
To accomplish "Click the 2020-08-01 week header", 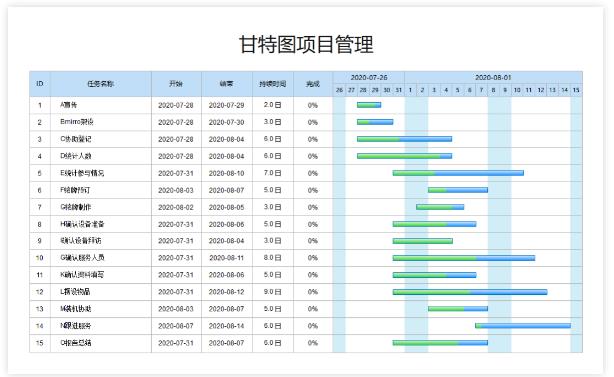I will coord(493,78).
